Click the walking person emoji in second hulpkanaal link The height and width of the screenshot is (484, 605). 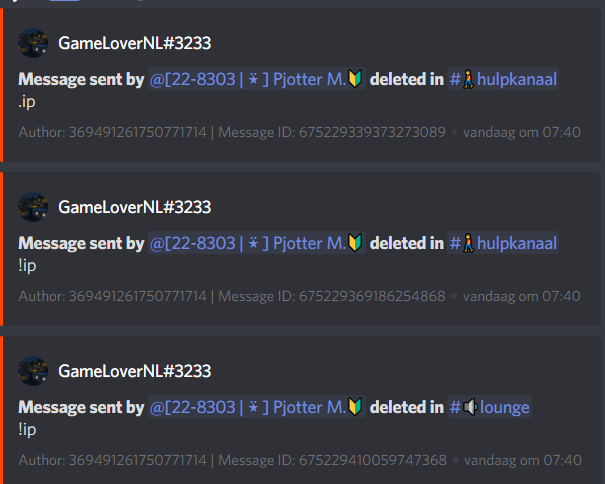468,243
